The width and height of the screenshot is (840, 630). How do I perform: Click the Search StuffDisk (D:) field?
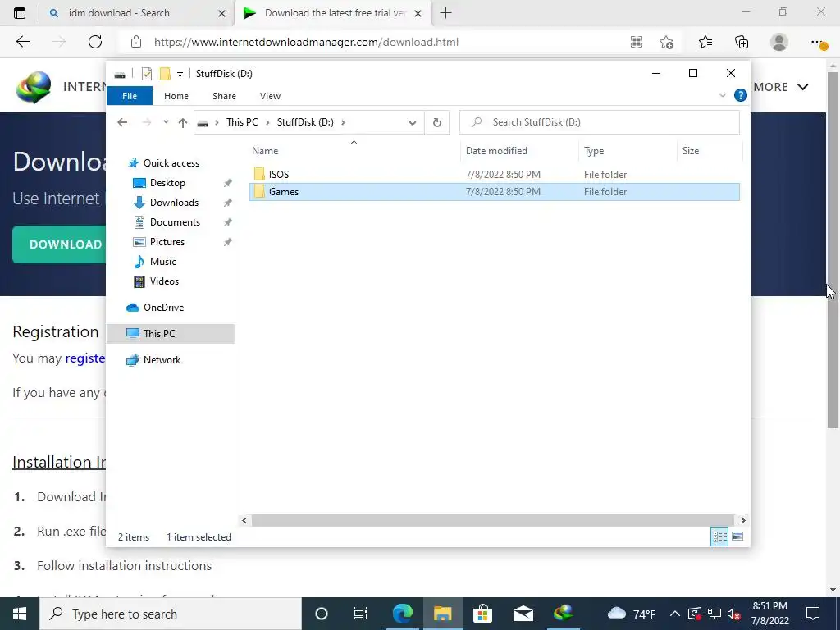[x=600, y=122]
